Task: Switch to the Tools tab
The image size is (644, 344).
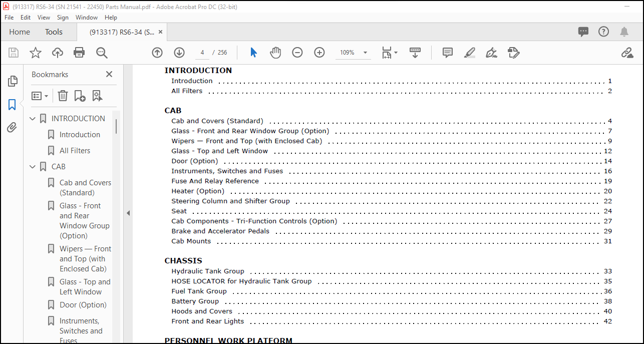Action: click(54, 32)
